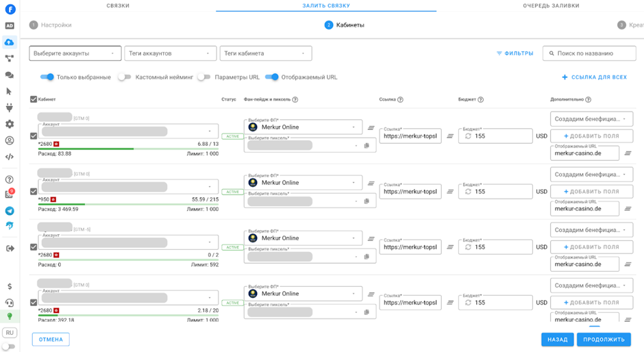This screenshot has height=352, width=644.
Task: Click the Ссылка для всех link
Action: pyautogui.click(x=594, y=77)
